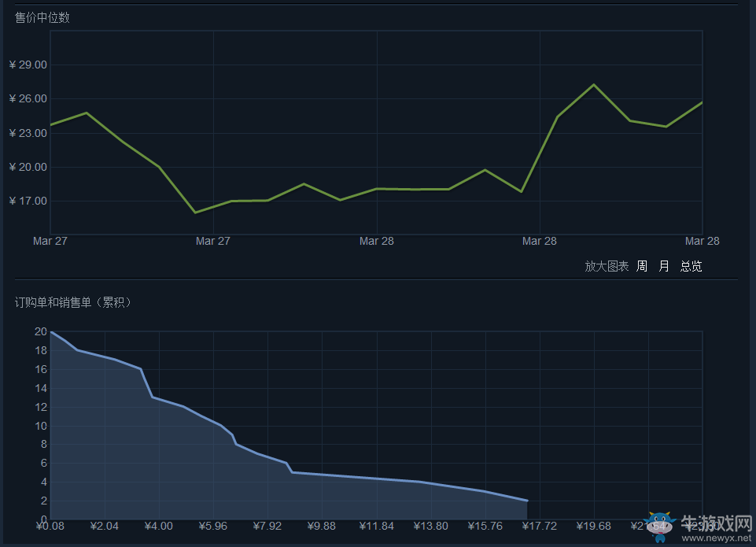Zoom the chart to month view (月)
This screenshot has height=547, width=756.
pyautogui.click(x=664, y=266)
